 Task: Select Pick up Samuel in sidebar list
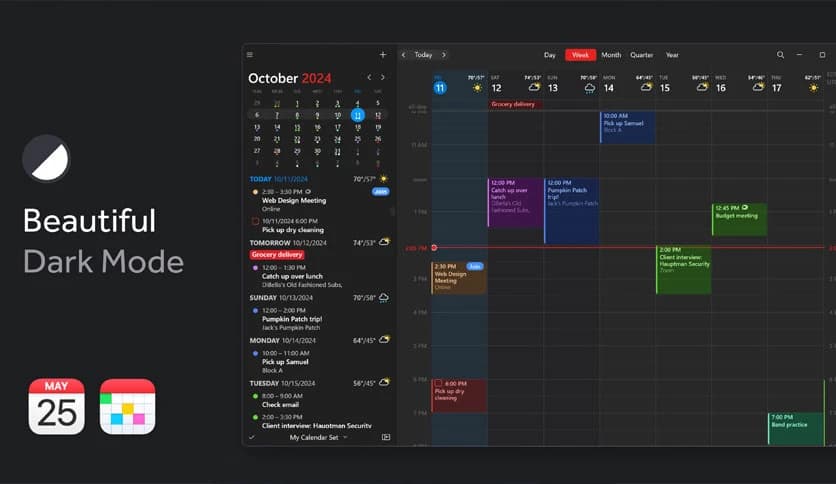[285, 361]
